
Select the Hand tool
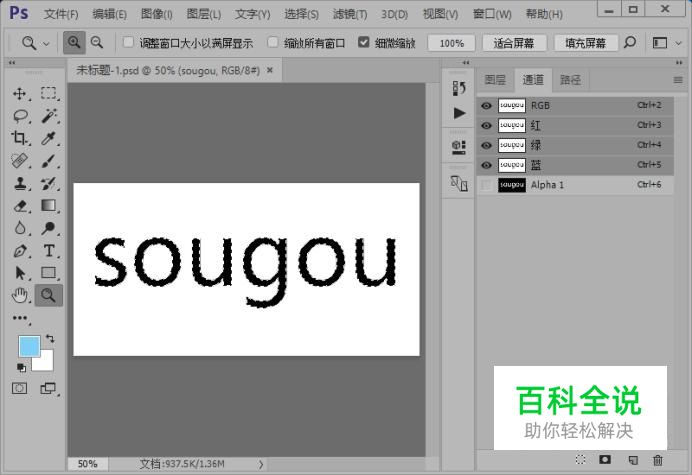coord(20,295)
